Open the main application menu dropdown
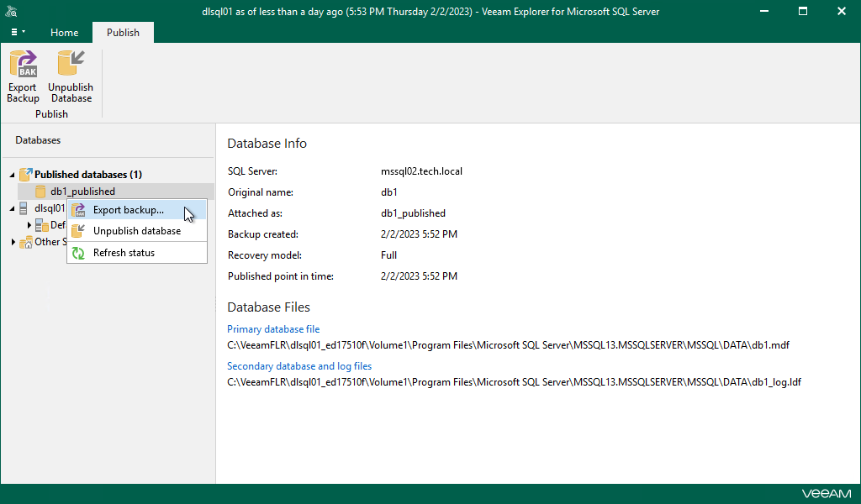The height and width of the screenshot is (504, 861). pyautogui.click(x=18, y=32)
